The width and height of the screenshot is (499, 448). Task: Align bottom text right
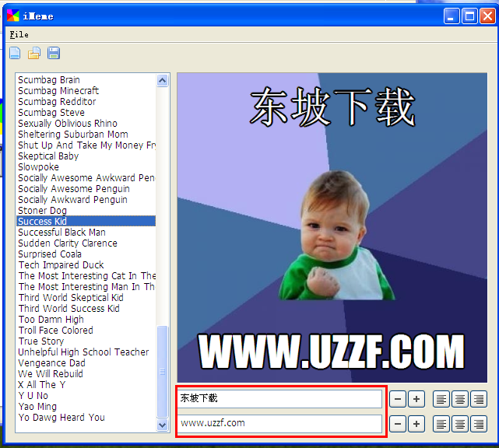(479, 424)
